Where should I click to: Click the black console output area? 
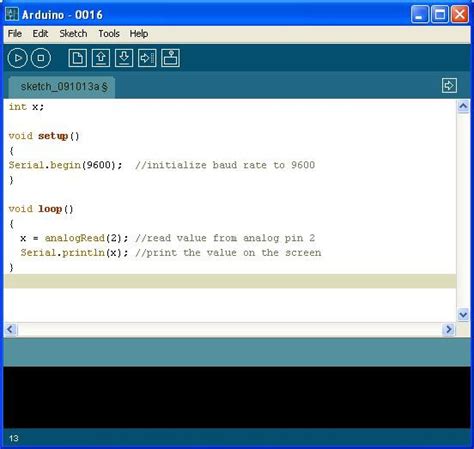tap(237, 397)
